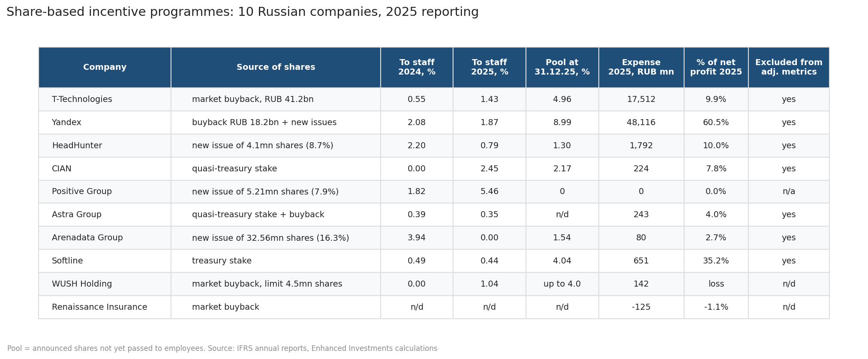Click the 'Source of shares' column header
Viewport: 868px width, 359px height.
[x=276, y=67]
